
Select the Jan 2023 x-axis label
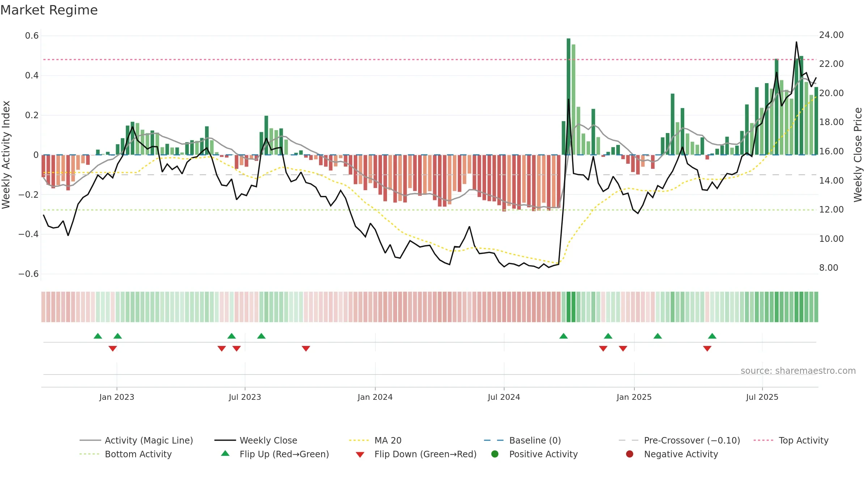click(x=117, y=397)
